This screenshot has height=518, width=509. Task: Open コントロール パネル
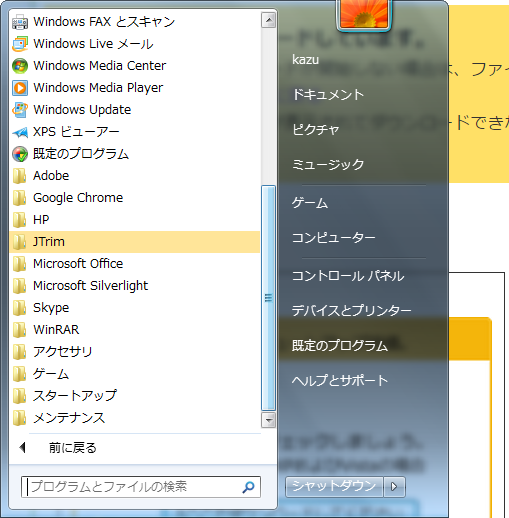pos(348,276)
